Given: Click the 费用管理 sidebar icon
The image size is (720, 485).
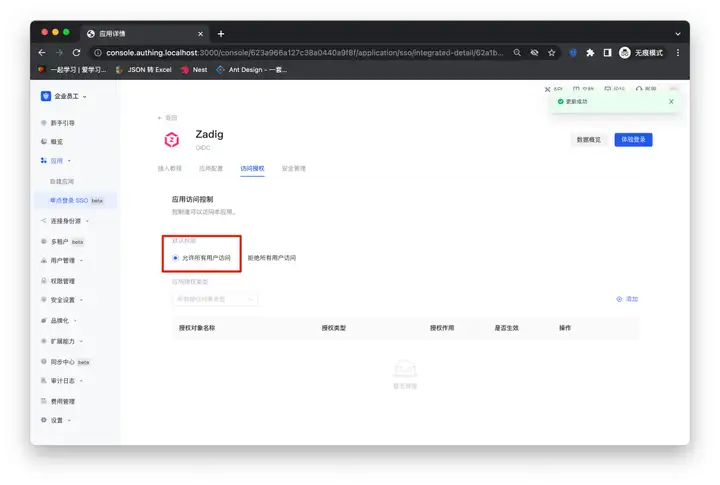Looking at the screenshot, I should [x=44, y=401].
